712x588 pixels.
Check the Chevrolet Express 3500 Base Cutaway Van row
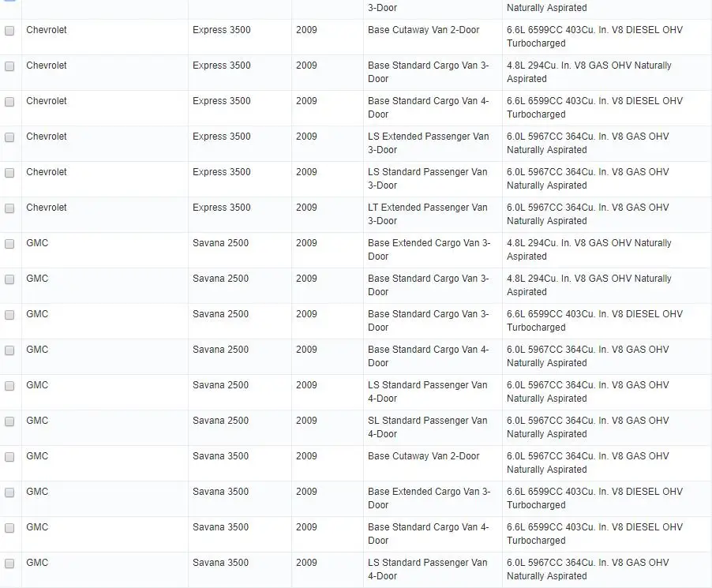[9, 31]
